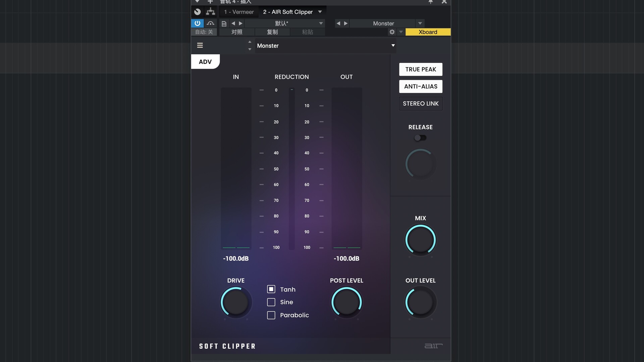Image resolution: width=644 pixels, height=362 pixels.
Task: Open the hamburger menu in plugin
Action: (x=200, y=45)
